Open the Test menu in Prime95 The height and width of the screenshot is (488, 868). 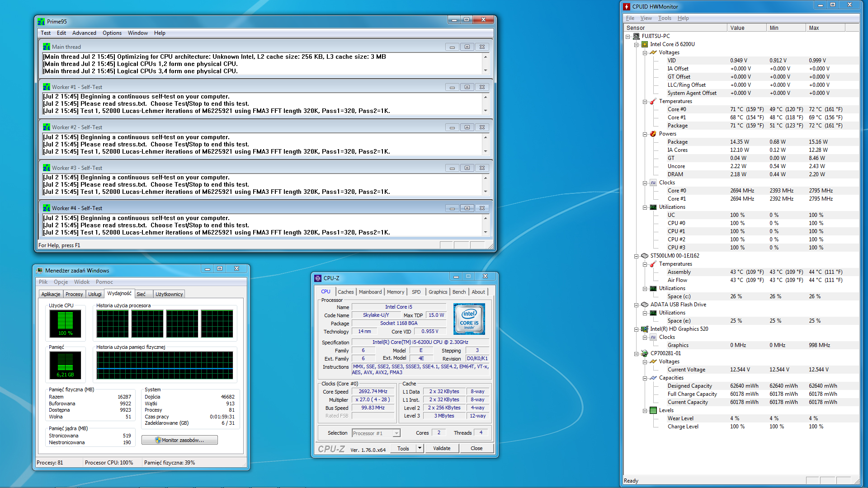coord(46,33)
